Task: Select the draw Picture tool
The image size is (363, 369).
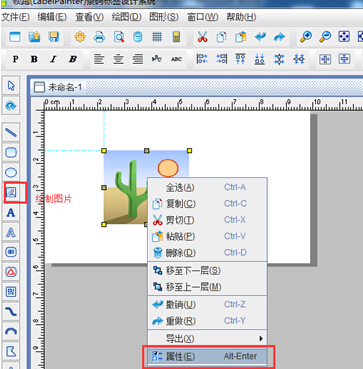Action: (x=11, y=192)
